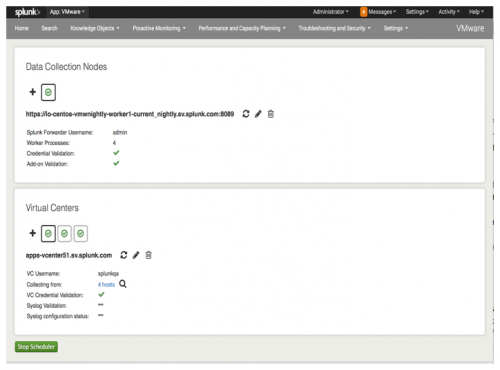This screenshot has width=500, height=370.
Task: Click the Splunk Forwarder Username label
Action: 60,133
